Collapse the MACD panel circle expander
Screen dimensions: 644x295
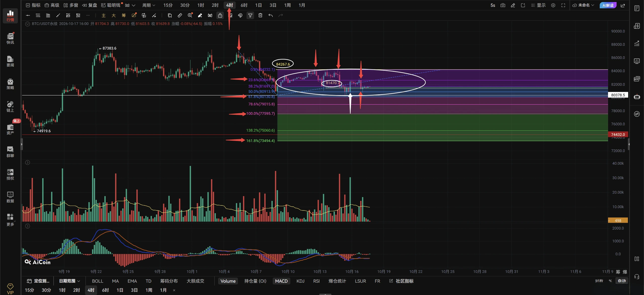click(28, 226)
